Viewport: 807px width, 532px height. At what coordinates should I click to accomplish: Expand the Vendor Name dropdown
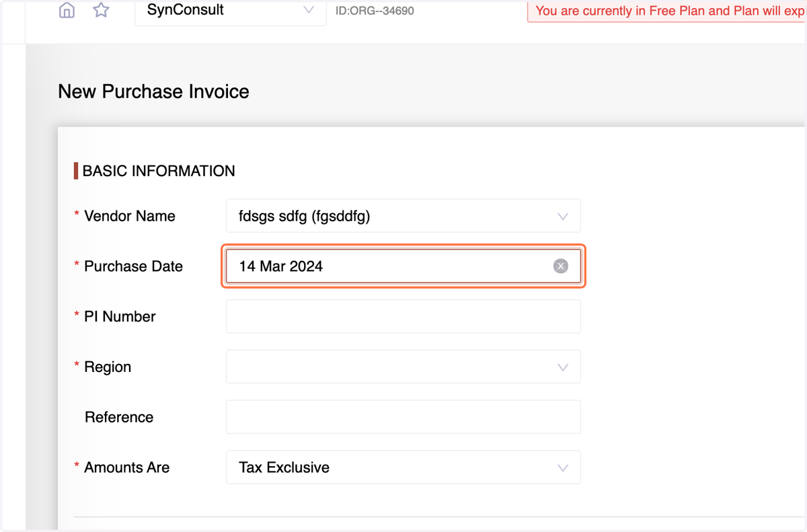403,216
